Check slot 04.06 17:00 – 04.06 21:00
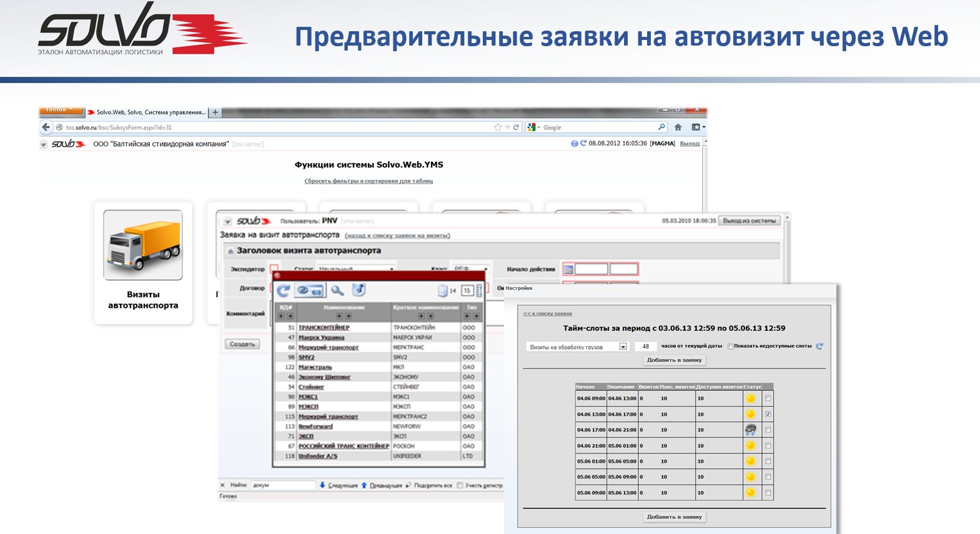Screen dimensions: 980x534 768,430
